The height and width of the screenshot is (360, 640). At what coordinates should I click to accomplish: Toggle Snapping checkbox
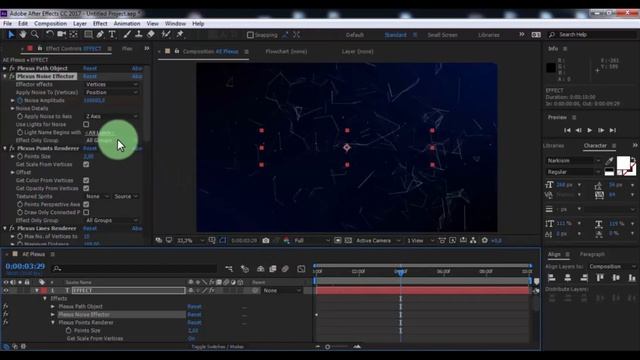pyautogui.click(x=250, y=35)
